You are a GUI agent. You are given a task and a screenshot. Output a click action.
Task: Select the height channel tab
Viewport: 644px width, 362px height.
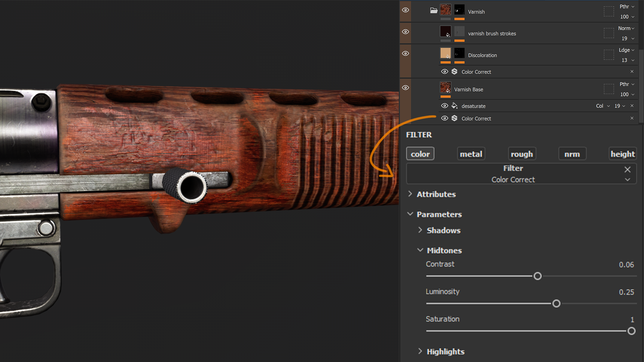click(623, 154)
